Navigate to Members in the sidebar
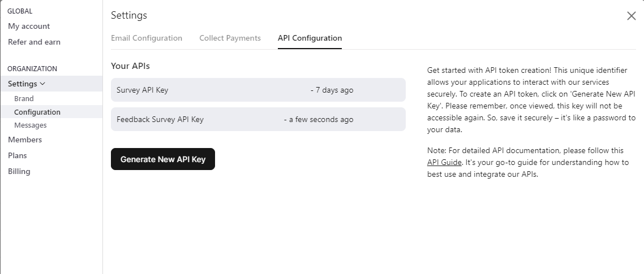Screen dimensions: 644x274 [x=25, y=140]
